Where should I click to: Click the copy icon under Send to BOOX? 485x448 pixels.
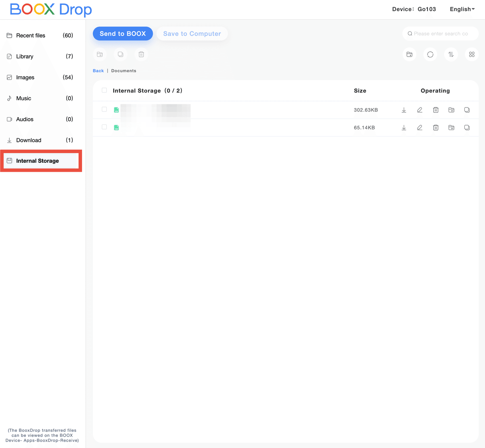tap(120, 54)
